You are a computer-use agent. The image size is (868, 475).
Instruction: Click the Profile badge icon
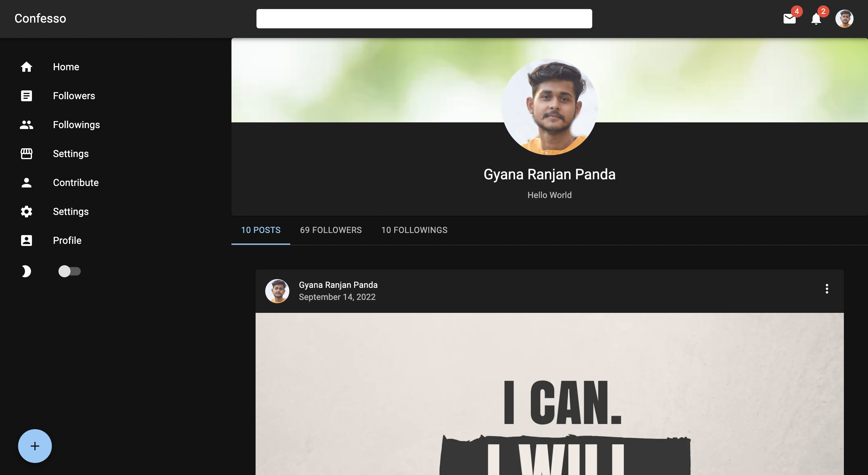(26, 241)
